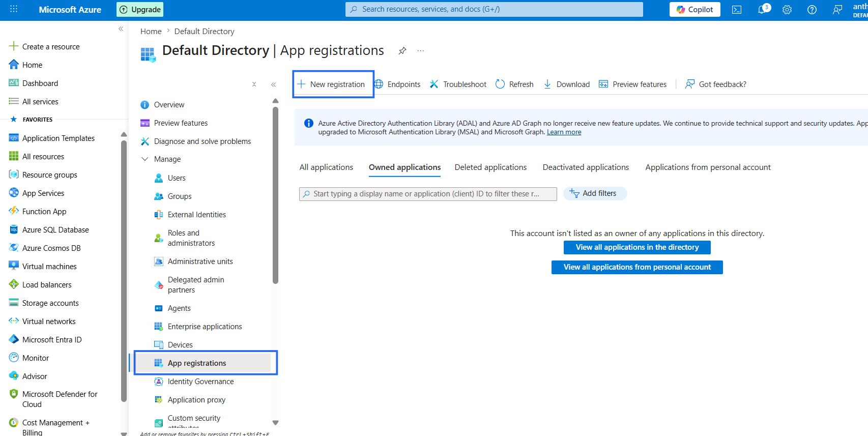Open the notifications bell

click(763, 9)
